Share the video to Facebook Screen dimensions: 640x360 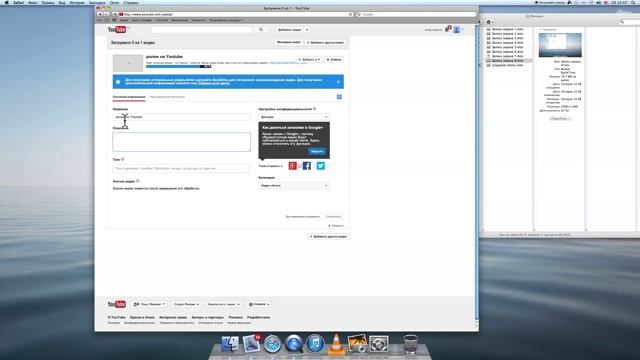[x=307, y=166]
